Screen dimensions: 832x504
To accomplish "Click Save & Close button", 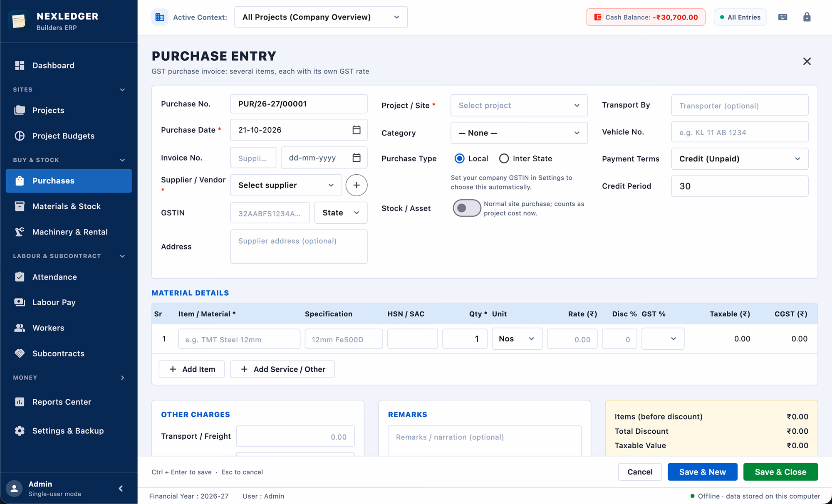I will [x=780, y=472].
